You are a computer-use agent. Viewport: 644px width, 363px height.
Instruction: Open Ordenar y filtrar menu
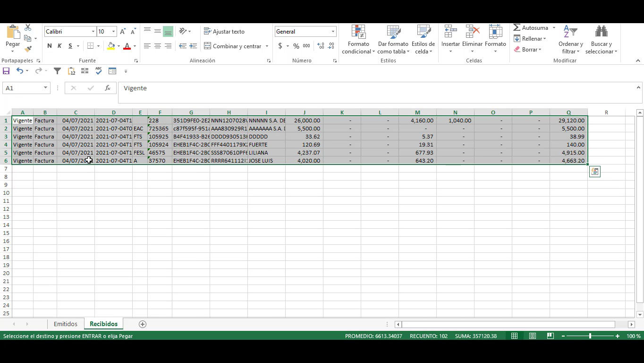[571, 40]
